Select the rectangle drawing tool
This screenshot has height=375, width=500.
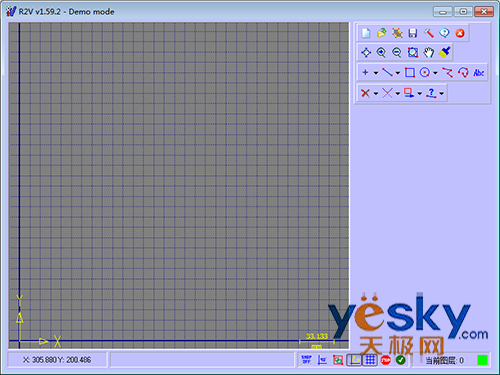click(410, 72)
